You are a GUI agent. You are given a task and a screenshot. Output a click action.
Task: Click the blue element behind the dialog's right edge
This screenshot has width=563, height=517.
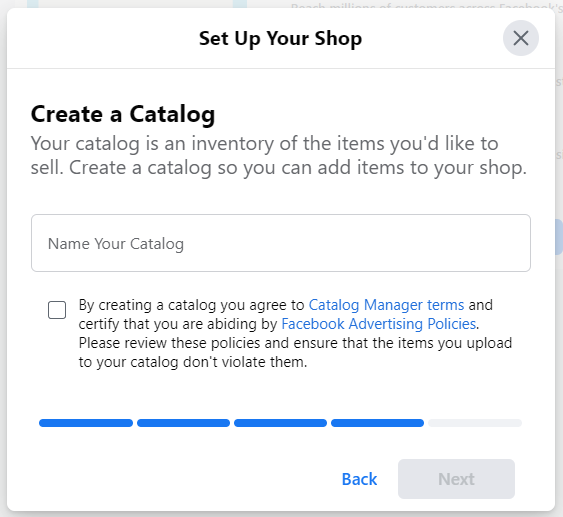tap(559, 237)
